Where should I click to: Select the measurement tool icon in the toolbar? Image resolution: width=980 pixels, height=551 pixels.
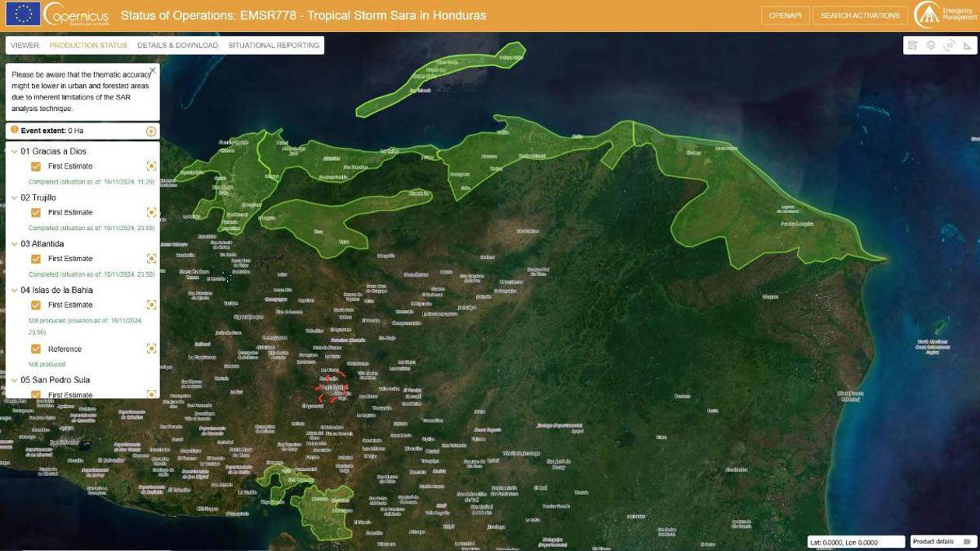pyautogui.click(x=967, y=45)
